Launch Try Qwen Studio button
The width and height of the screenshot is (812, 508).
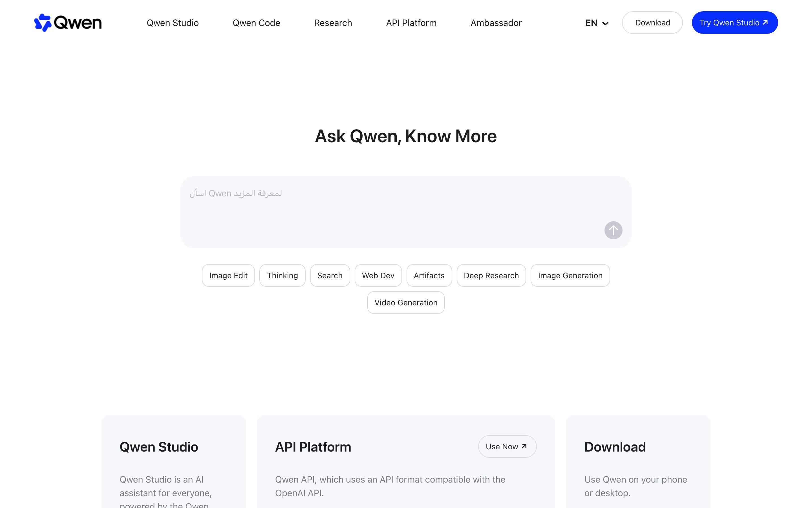pos(734,23)
